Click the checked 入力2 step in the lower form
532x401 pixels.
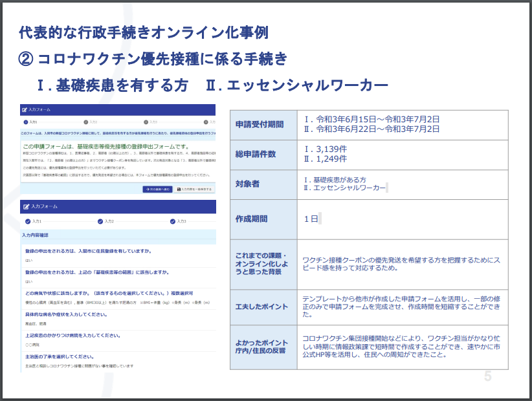tap(100, 221)
